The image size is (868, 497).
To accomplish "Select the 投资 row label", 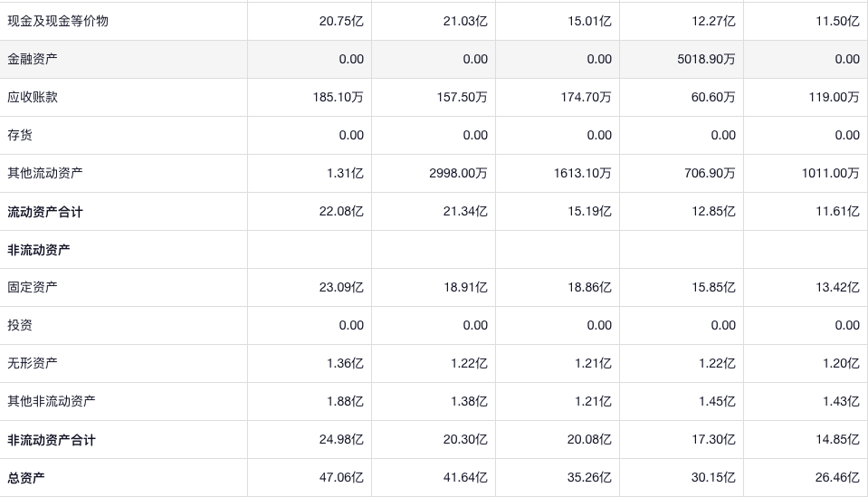I will (x=20, y=325).
